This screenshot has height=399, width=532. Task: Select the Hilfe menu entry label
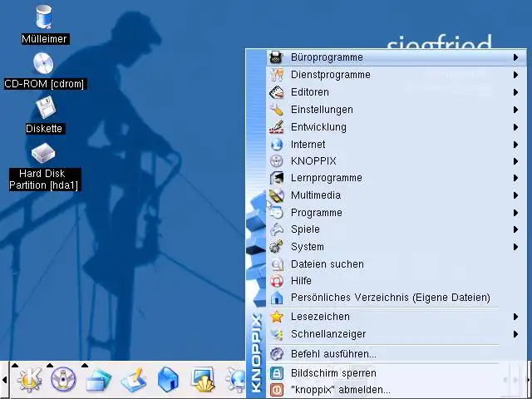[x=301, y=281]
